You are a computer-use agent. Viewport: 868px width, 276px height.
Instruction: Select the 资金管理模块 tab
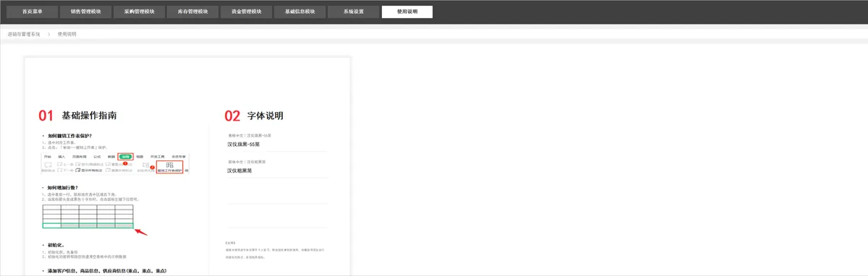[246, 12]
